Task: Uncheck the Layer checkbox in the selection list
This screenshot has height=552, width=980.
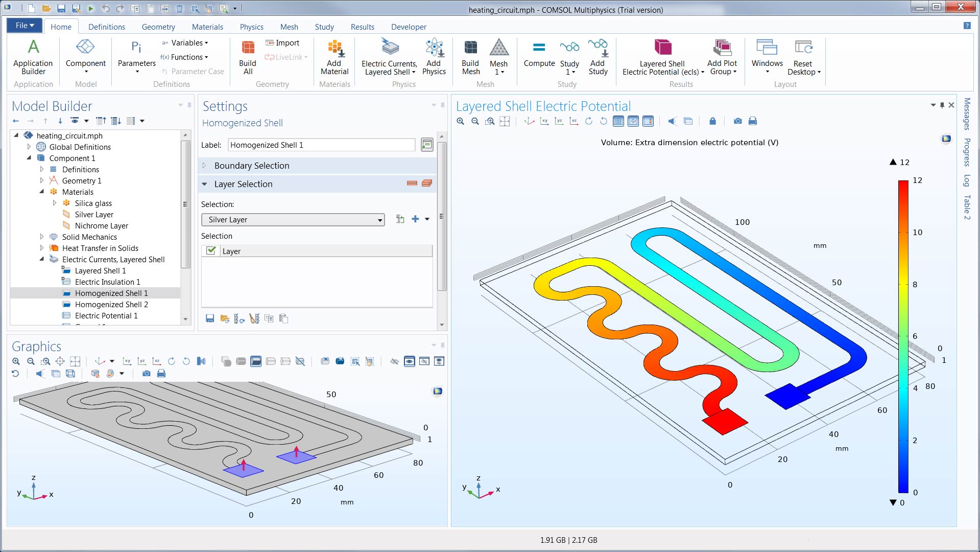Action: [211, 251]
